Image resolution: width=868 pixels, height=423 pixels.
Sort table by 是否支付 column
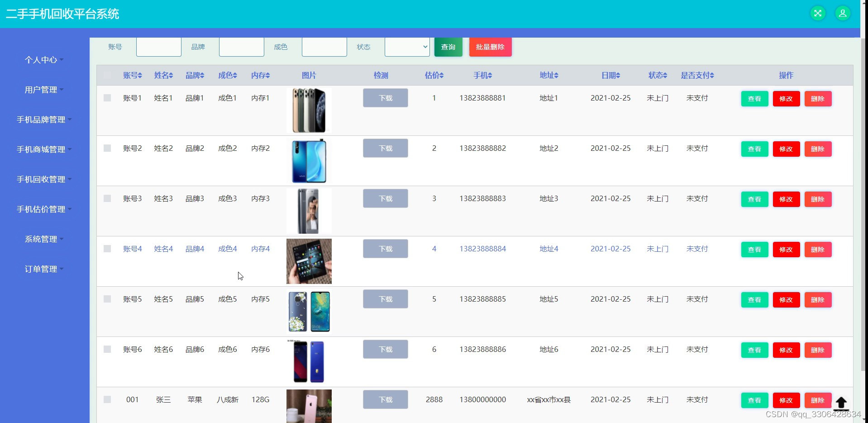pyautogui.click(x=697, y=75)
